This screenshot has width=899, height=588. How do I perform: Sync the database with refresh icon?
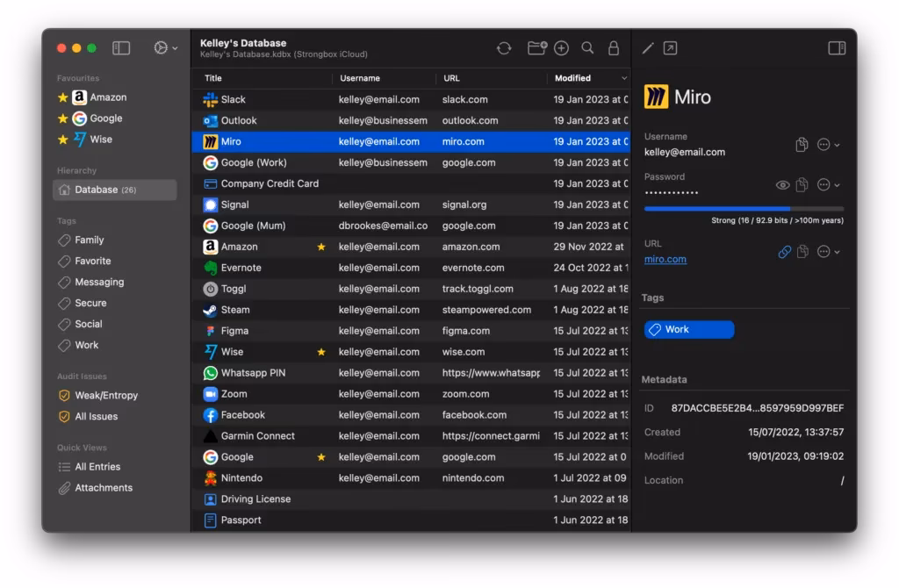(504, 49)
